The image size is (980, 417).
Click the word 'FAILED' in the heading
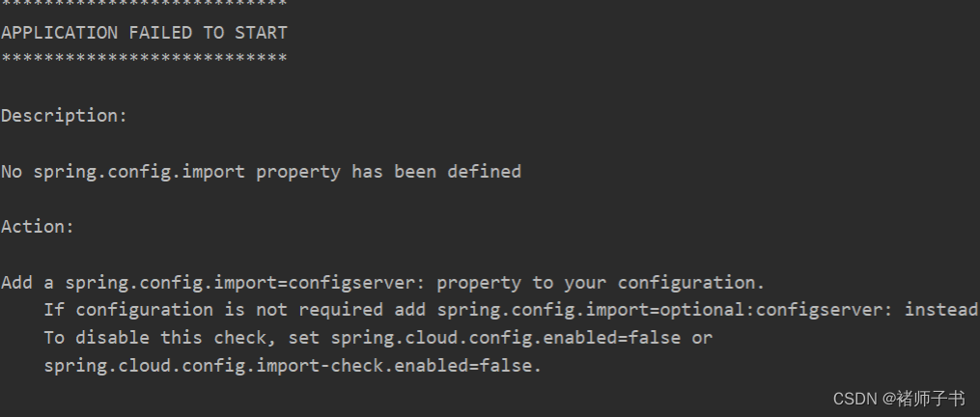(160, 33)
